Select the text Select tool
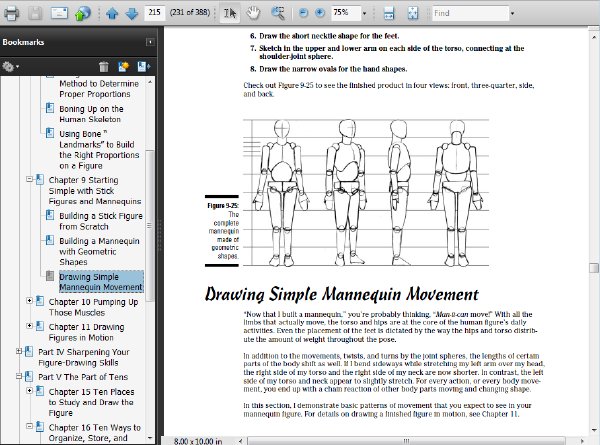 (x=230, y=13)
